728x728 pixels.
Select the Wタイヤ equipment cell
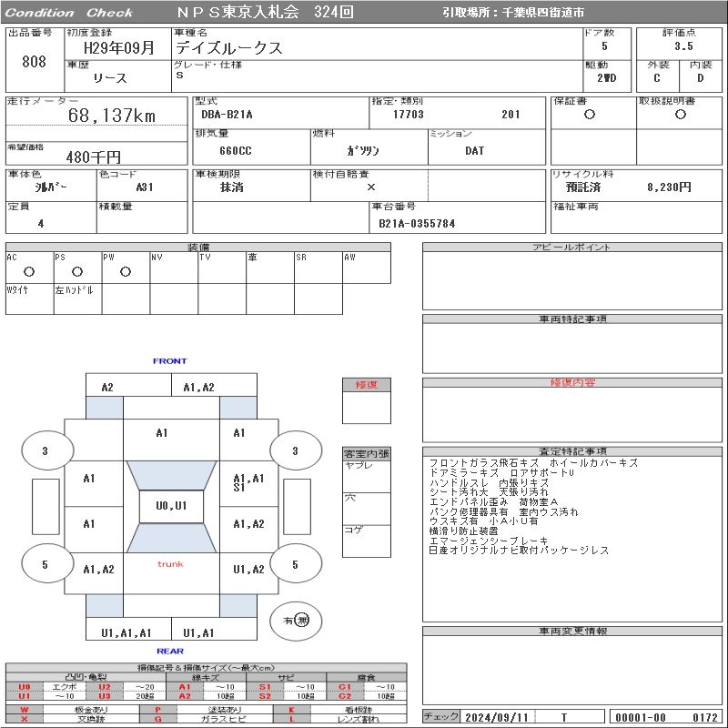click(x=30, y=299)
